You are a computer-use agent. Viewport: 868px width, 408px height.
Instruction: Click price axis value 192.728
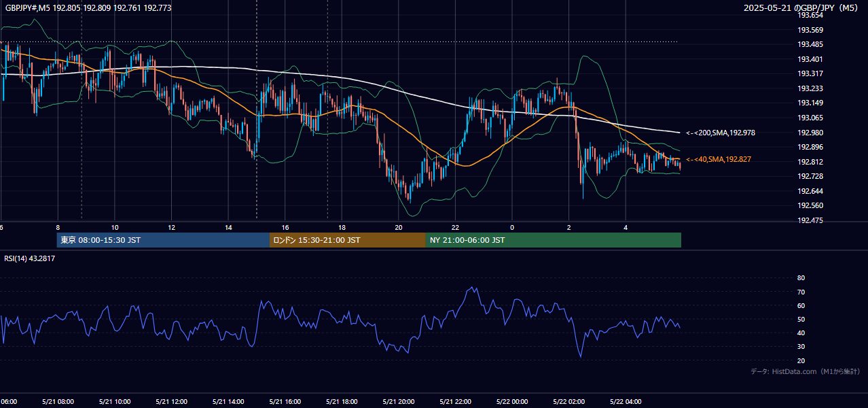tap(810, 176)
